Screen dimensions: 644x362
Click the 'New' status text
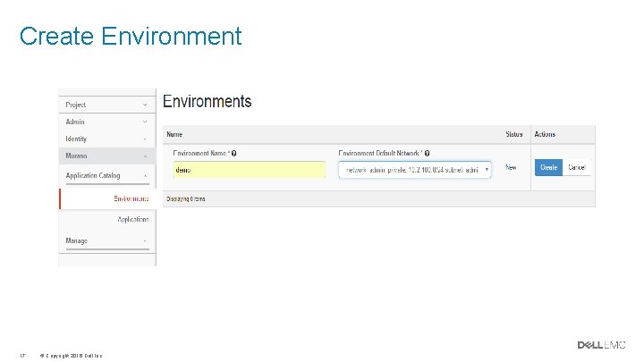click(x=511, y=167)
